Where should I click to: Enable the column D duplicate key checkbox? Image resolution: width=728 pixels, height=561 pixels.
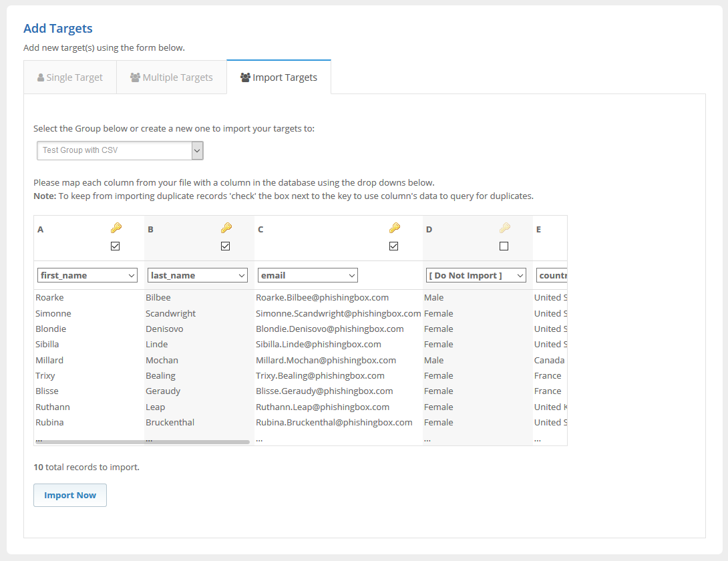point(504,246)
